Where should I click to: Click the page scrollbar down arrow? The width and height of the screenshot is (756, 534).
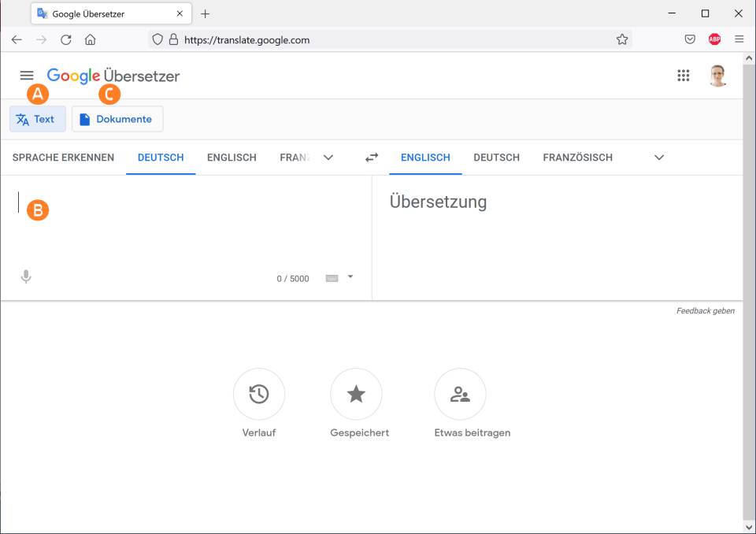click(x=749, y=527)
